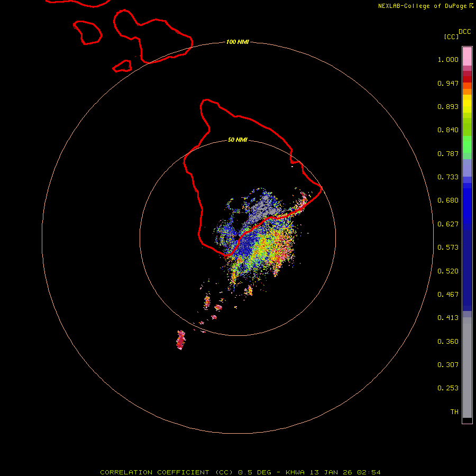Select the 0.893 scale value
The height and width of the screenshot is (476, 476).
pos(448,106)
